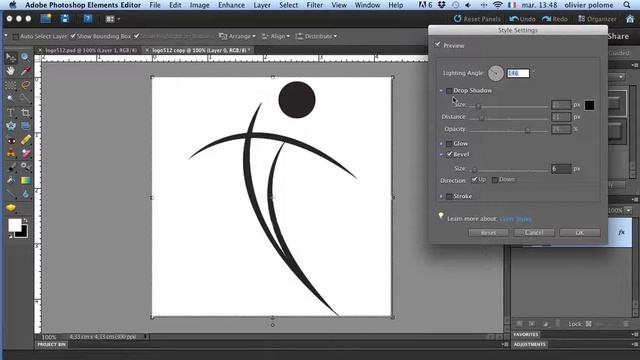The height and width of the screenshot is (360, 640).
Task: Select the Paint Bucket tool
Action: coord(11,180)
